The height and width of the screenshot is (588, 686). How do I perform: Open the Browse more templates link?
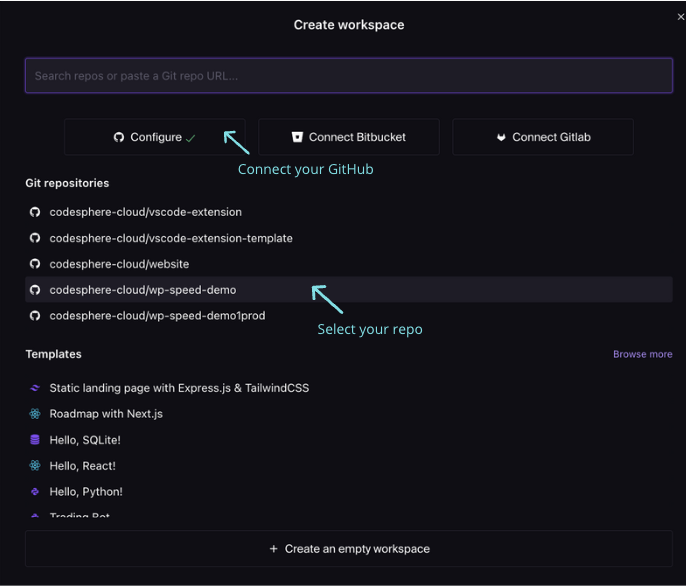(642, 354)
